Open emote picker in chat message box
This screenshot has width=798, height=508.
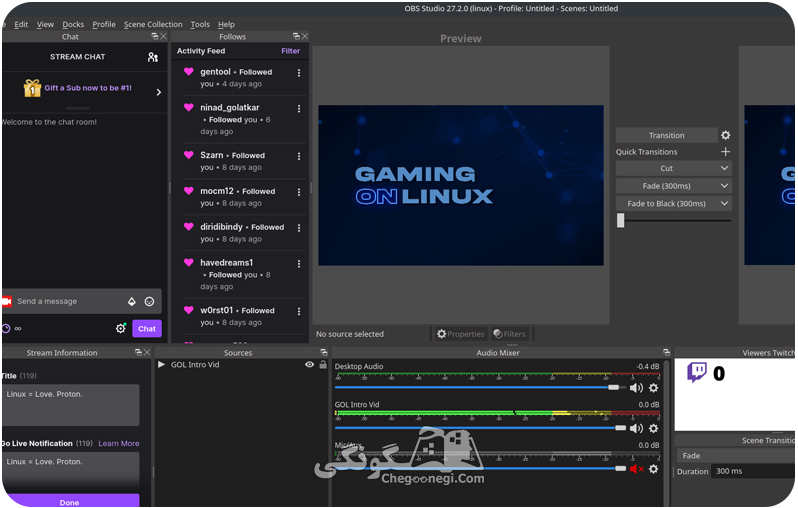(150, 301)
